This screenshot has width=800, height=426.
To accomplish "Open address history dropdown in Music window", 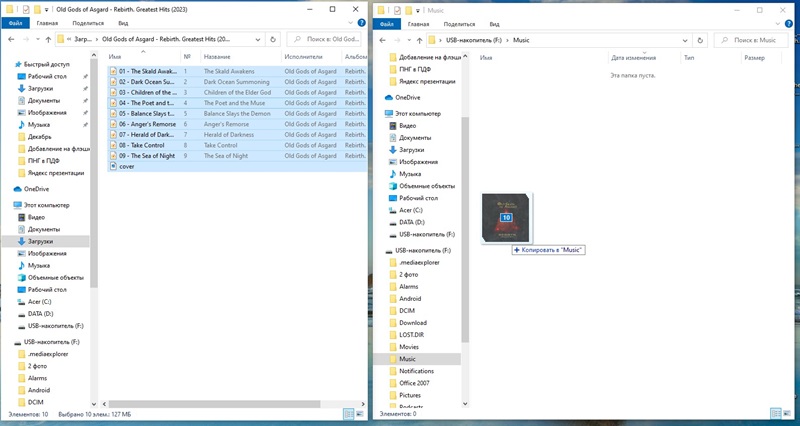I will coord(685,40).
